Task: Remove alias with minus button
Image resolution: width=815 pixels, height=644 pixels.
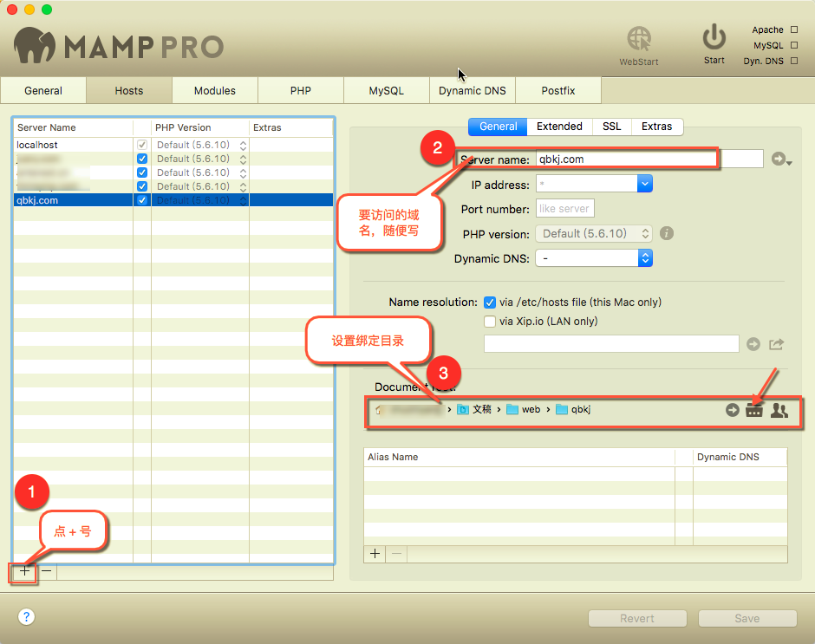Action: point(396,554)
